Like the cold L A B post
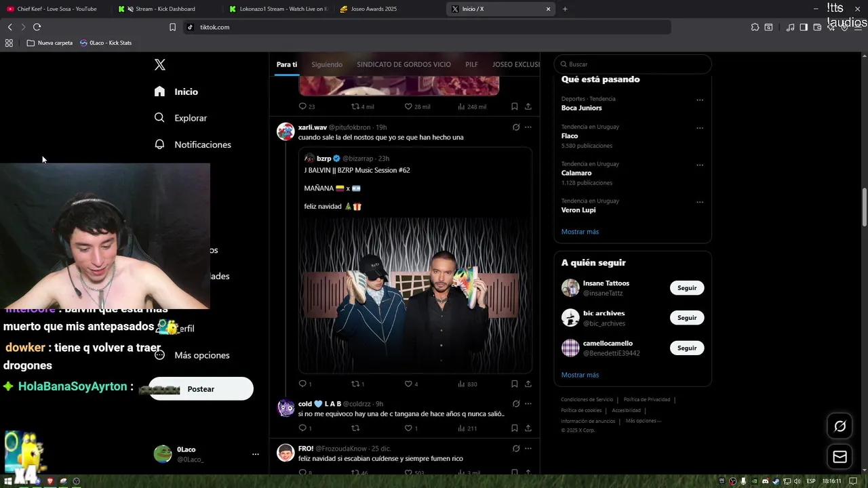 tap(411, 428)
